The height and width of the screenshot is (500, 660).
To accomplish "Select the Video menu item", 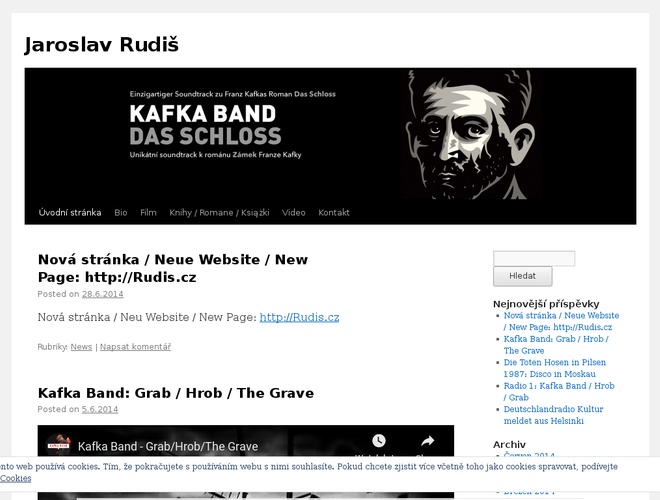I will coord(293,213).
